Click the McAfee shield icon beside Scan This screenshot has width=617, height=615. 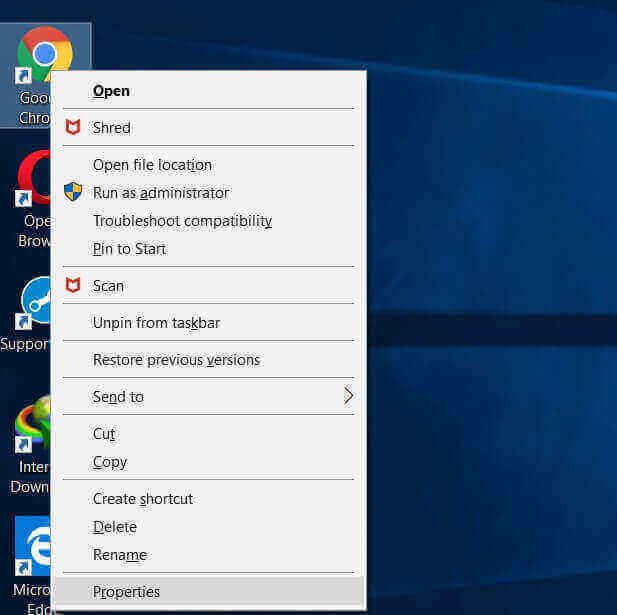[x=72, y=286]
